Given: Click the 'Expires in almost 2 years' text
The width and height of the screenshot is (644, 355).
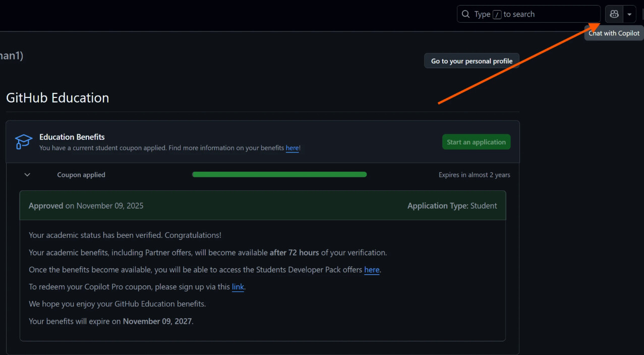Looking at the screenshot, I should pyautogui.click(x=474, y=174).
